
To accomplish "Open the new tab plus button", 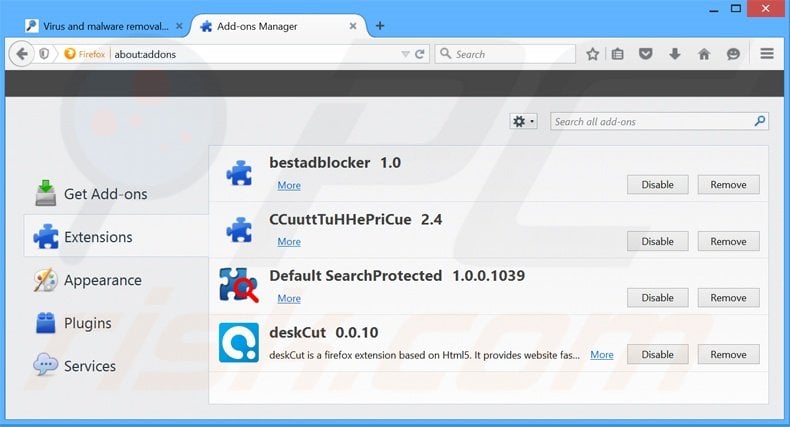I will 380,26.
